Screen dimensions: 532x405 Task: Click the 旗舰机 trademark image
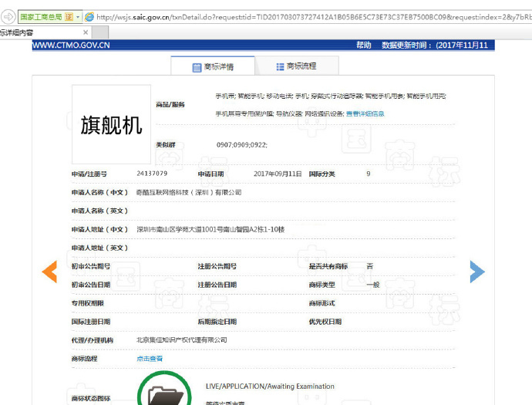click(111, 124)
